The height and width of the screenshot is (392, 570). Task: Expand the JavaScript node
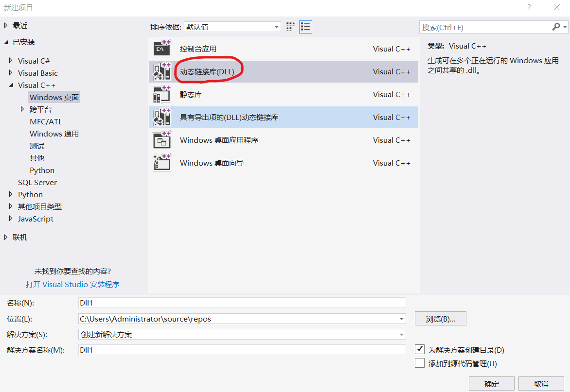(11, 219)
